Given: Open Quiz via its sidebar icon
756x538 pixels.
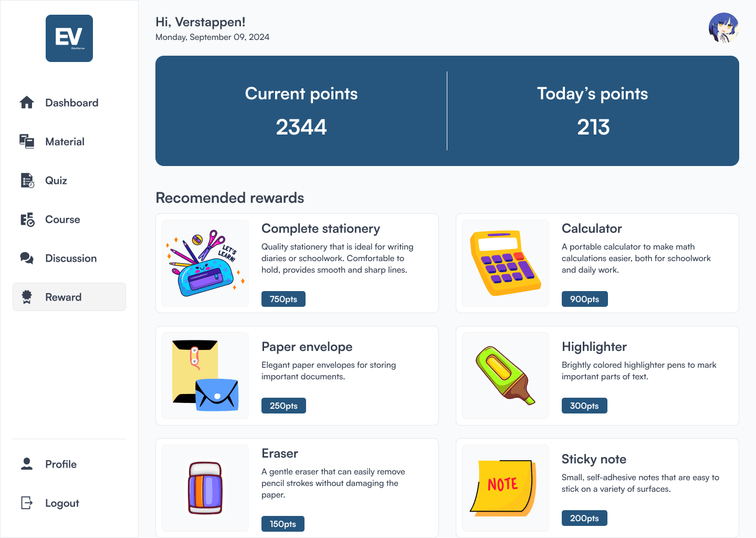Looking at the screenshot, I should point(26,180).
